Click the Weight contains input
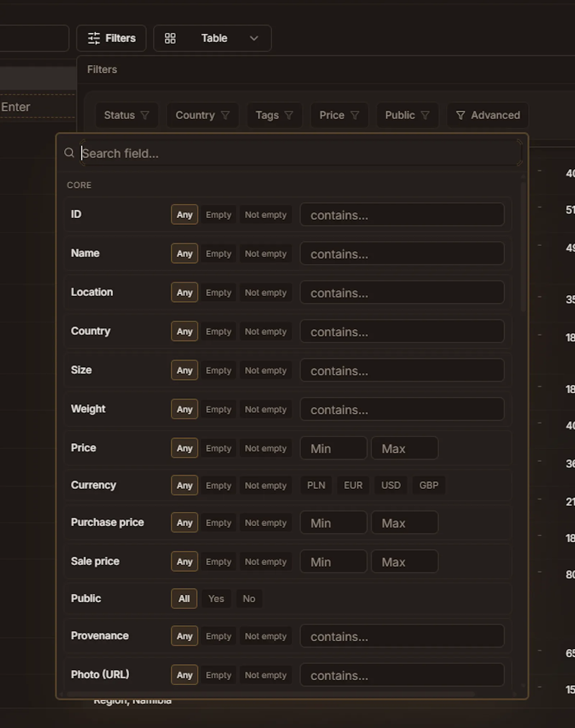Viewport: 575px width, 728px height. 402,409
